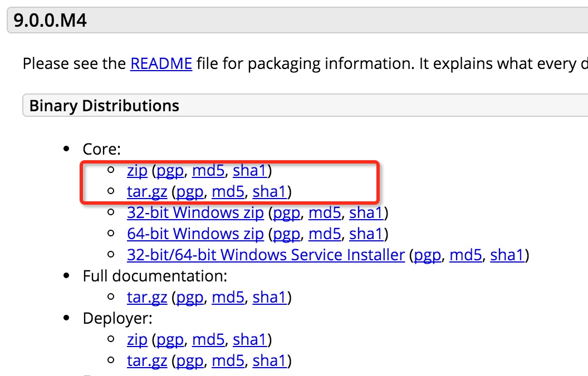Open sha1 checksum for Core zip
The height and width of the screenshot is (376, 588).
249,171
